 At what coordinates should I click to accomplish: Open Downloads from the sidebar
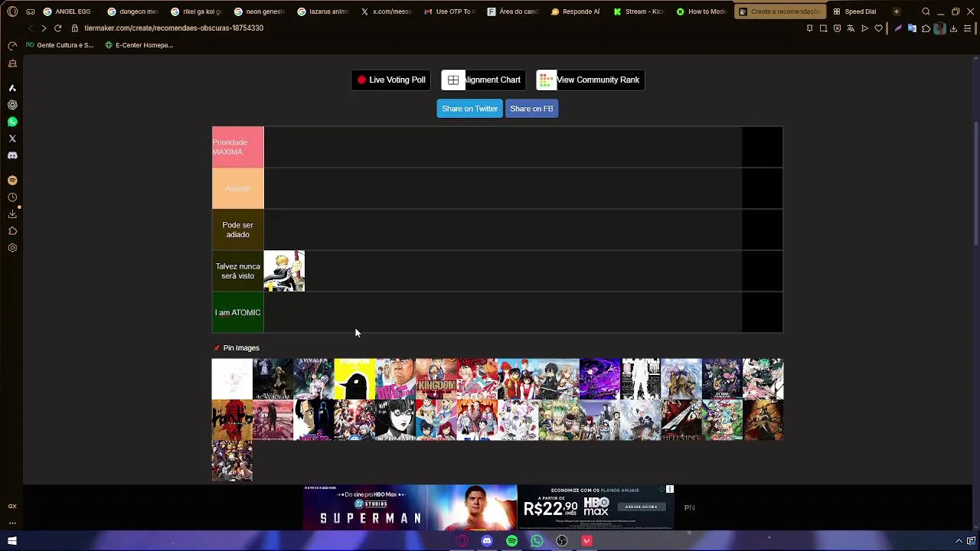point(12,214)
